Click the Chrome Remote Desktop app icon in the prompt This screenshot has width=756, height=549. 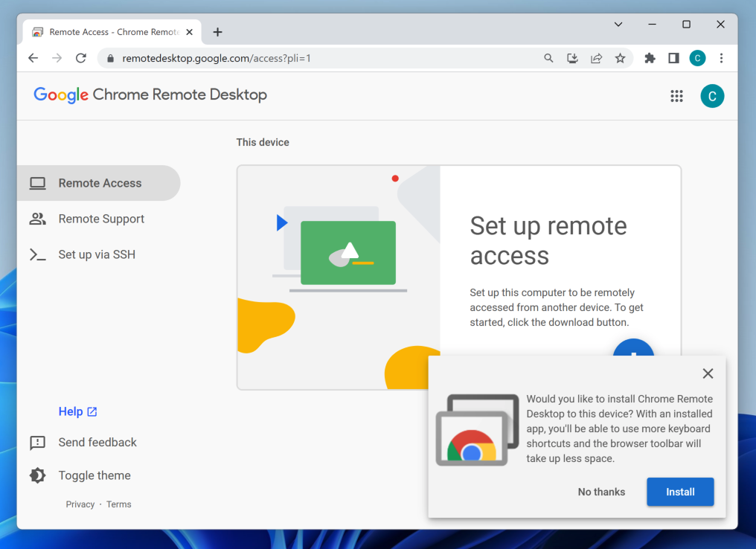pos(477,430)
